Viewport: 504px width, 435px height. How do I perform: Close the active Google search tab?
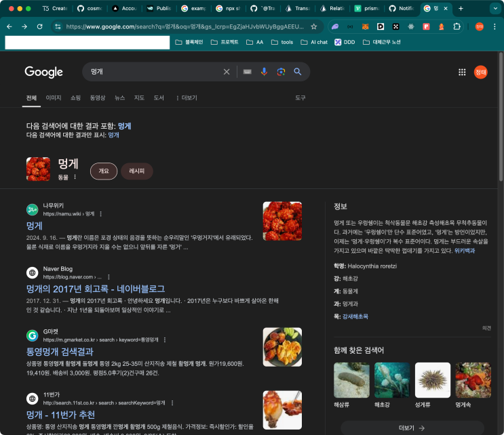pyautogui.click(x=446, y=8)
